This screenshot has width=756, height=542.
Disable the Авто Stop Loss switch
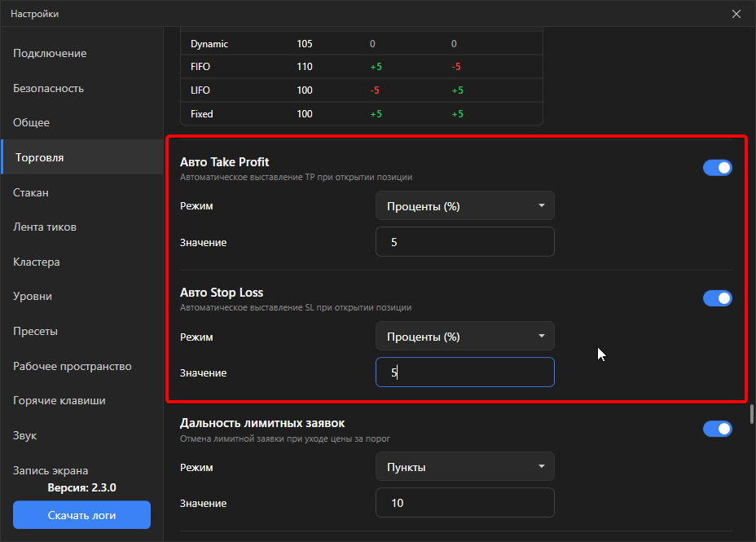click(718, 298)
